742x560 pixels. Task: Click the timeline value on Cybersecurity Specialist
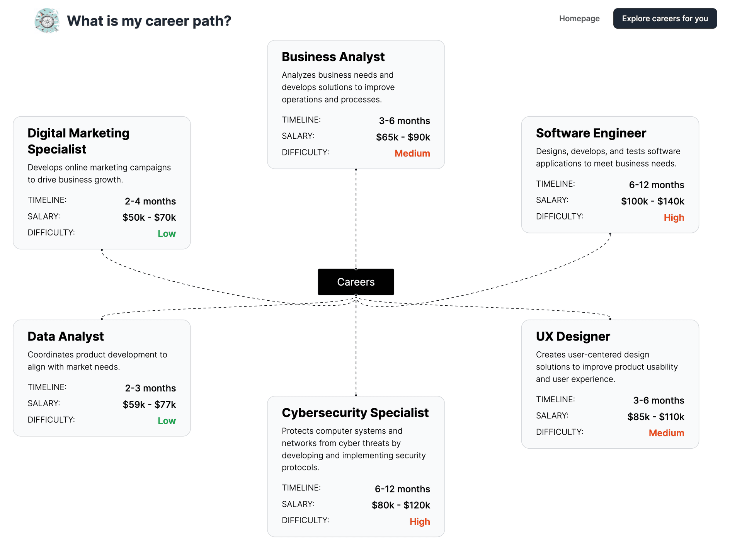click(402, 489)
